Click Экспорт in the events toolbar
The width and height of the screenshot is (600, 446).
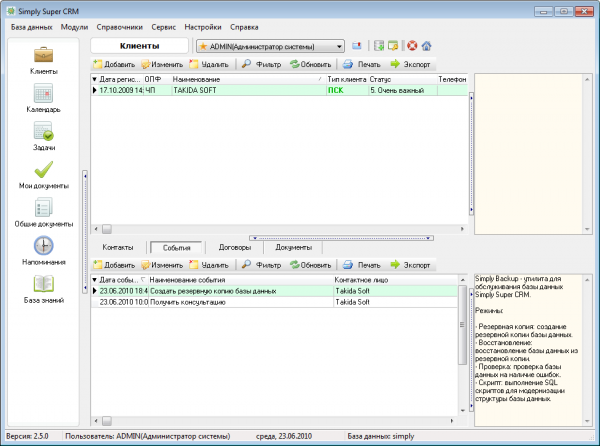point(410,265)
